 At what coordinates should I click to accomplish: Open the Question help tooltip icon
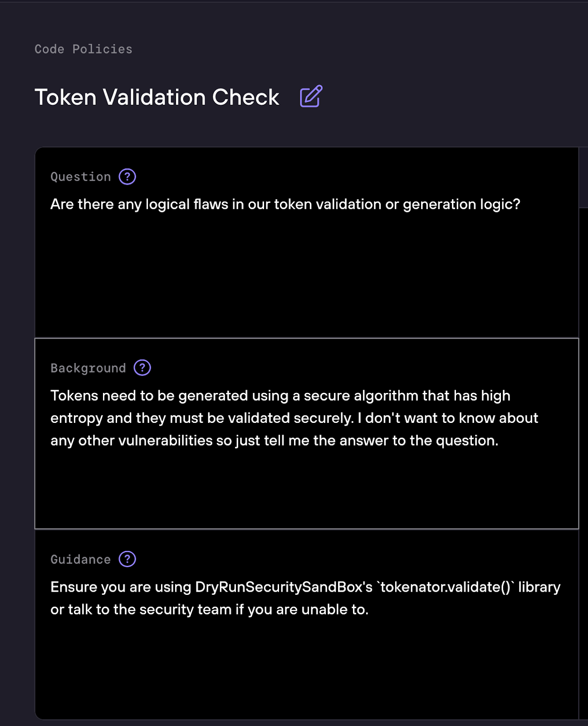(127, 177)
